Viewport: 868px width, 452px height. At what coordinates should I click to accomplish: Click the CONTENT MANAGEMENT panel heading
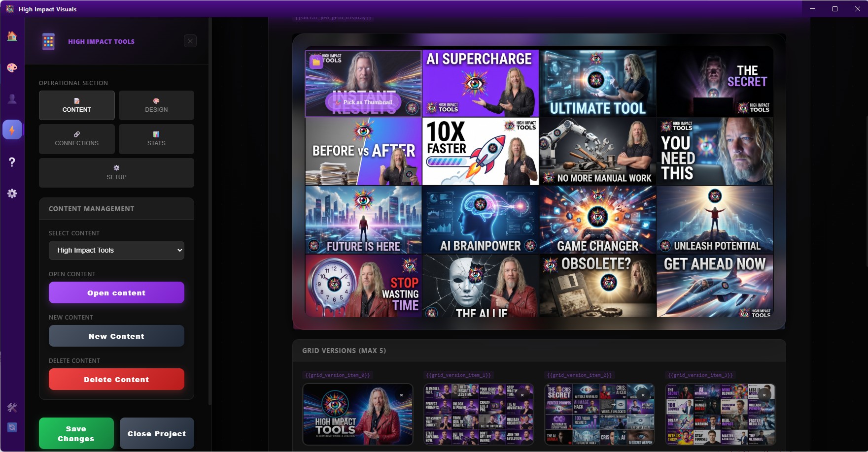point(91,209)
